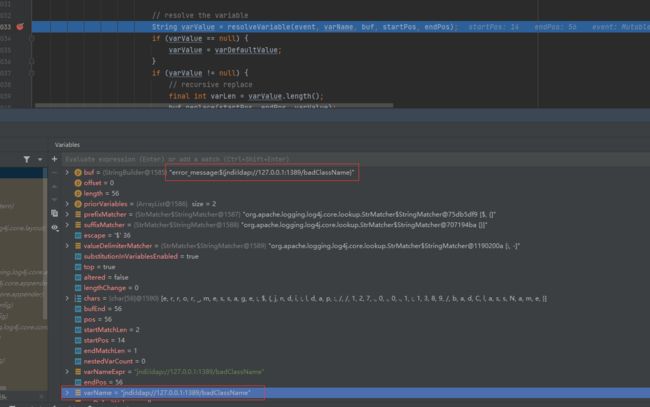Click the lengthChange variable icon
650x407 pixels.
coord(78,288)
